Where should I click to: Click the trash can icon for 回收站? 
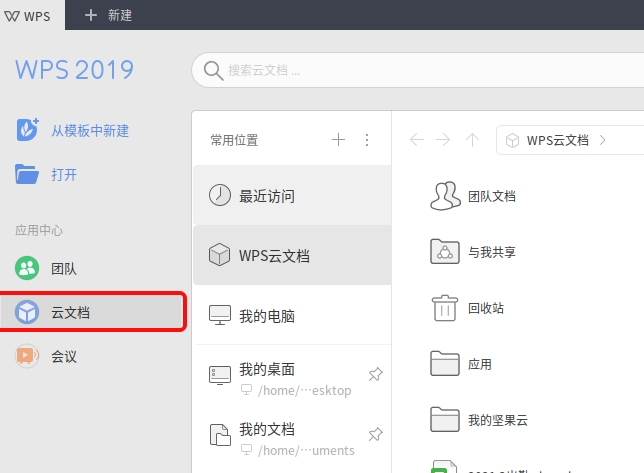coord(444,308)
